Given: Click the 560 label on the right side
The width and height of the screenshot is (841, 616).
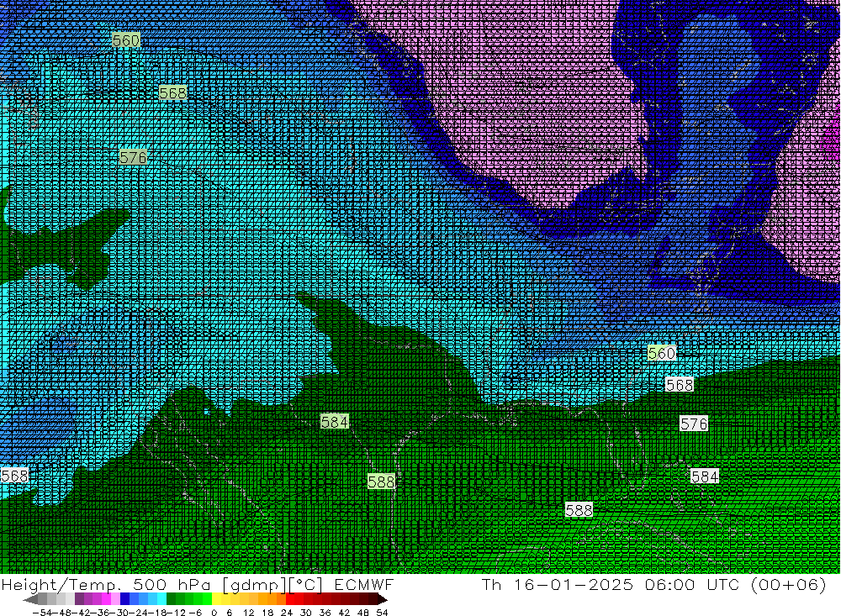Looking at the screenshot, I should (662, 353).
